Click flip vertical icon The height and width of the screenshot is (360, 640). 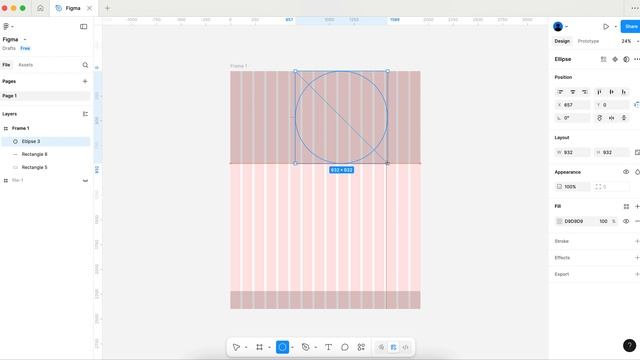624,118
